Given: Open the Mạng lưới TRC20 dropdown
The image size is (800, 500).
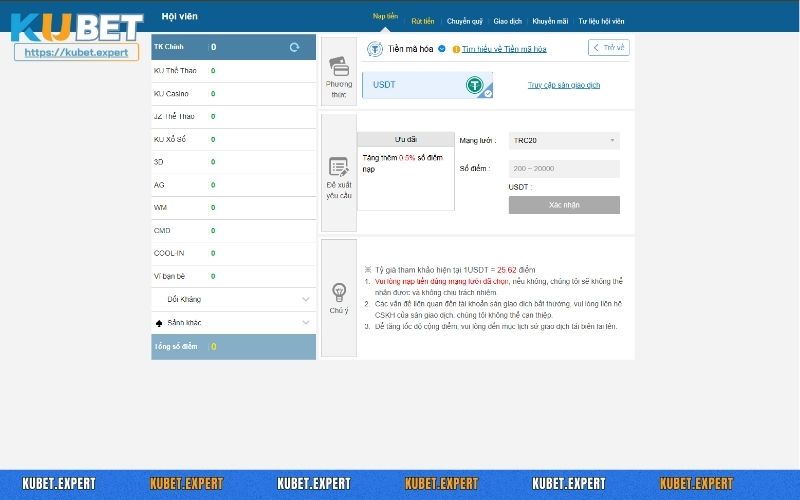Looking at the screenshot, I should (564, 141).
